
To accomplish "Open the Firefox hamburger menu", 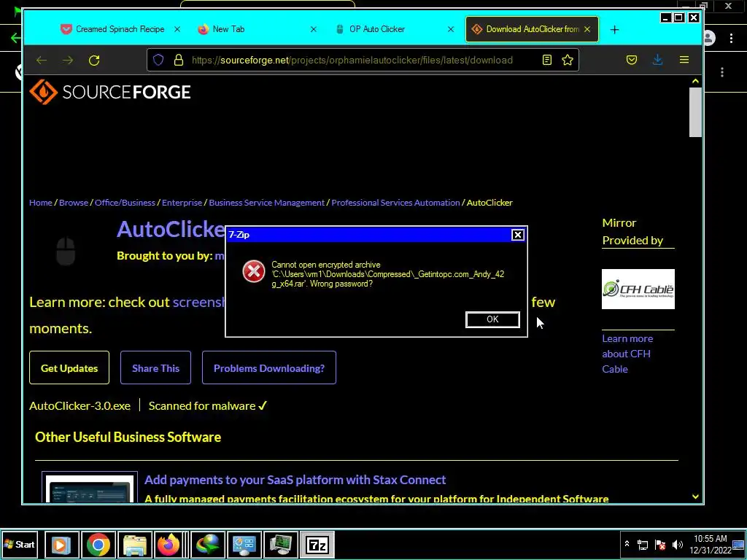I will 684,60.
